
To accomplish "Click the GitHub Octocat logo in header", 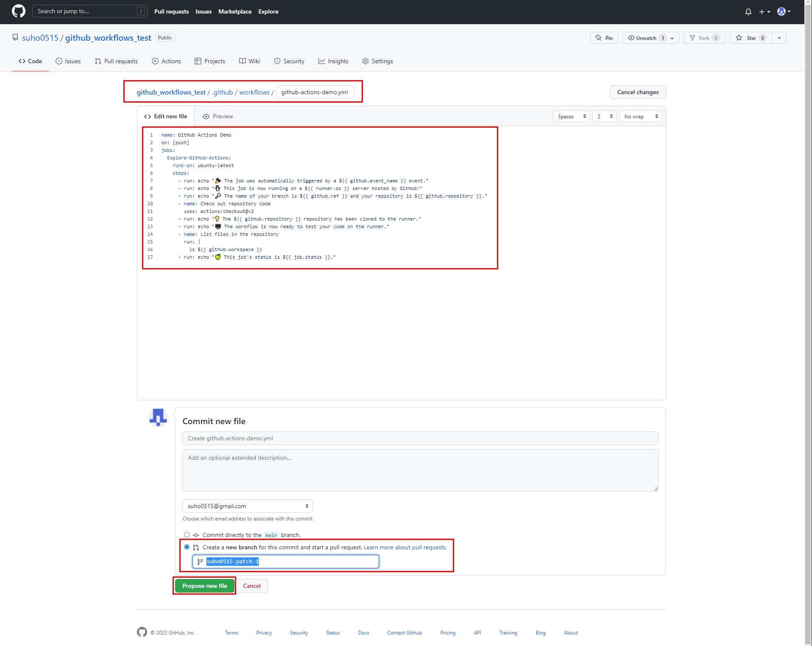I will pyautogui.click(x=19, y=11).
